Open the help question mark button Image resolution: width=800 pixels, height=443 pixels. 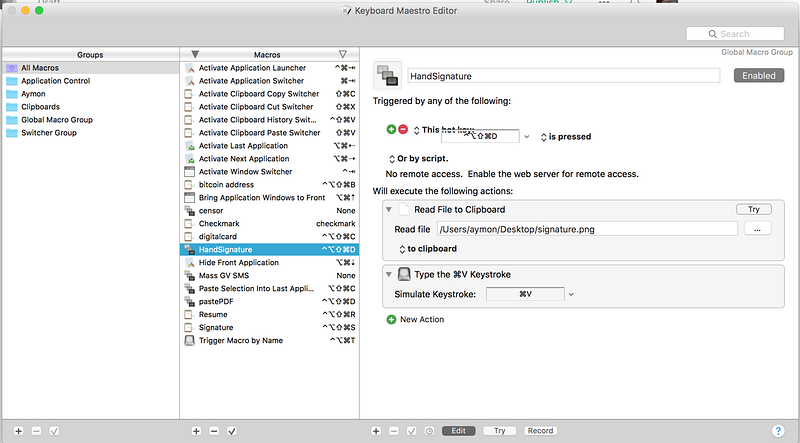tap(778, 431)
